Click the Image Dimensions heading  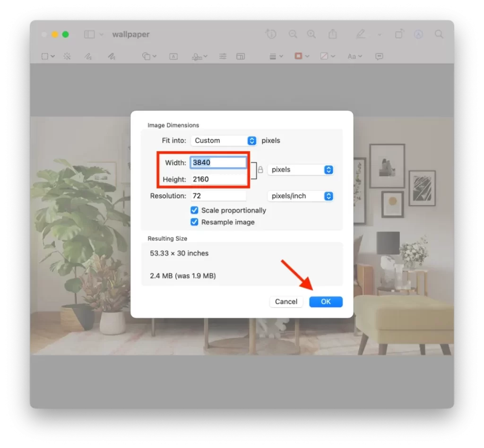click(173, 125)
